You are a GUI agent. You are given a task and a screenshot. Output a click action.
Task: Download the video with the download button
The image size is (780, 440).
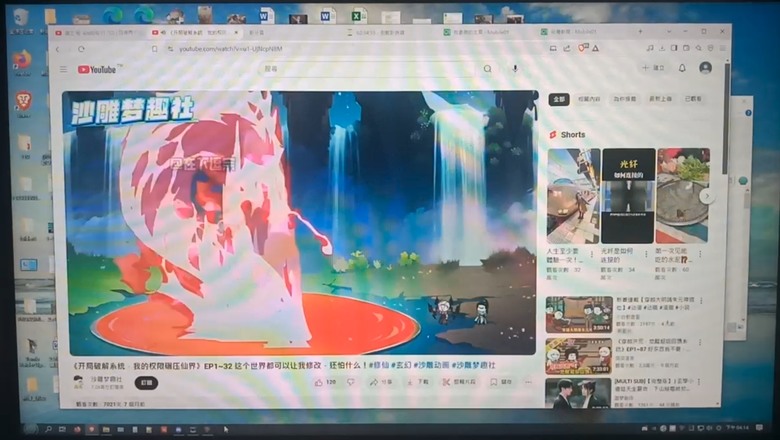tap(418, 382)
